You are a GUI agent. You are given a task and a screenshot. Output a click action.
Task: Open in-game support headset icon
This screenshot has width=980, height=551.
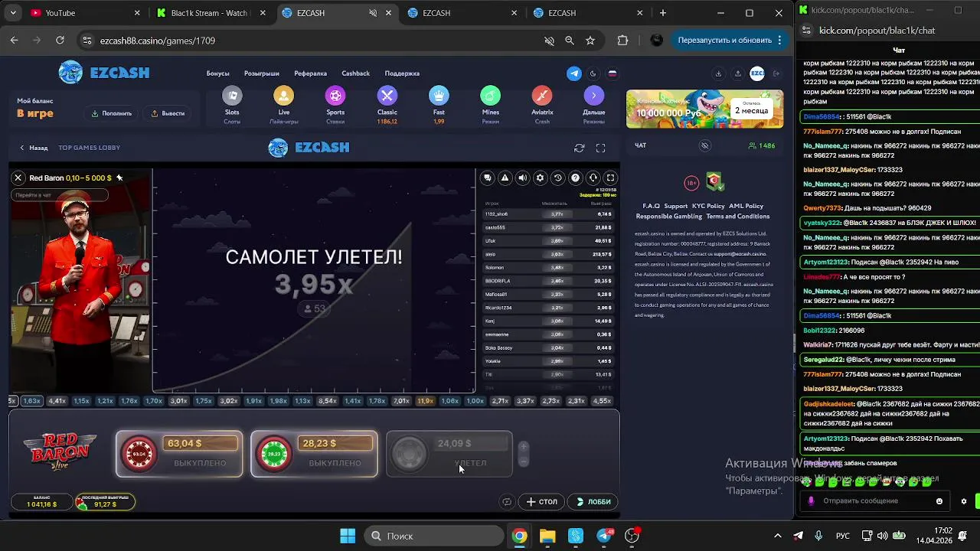pos(593,178)
